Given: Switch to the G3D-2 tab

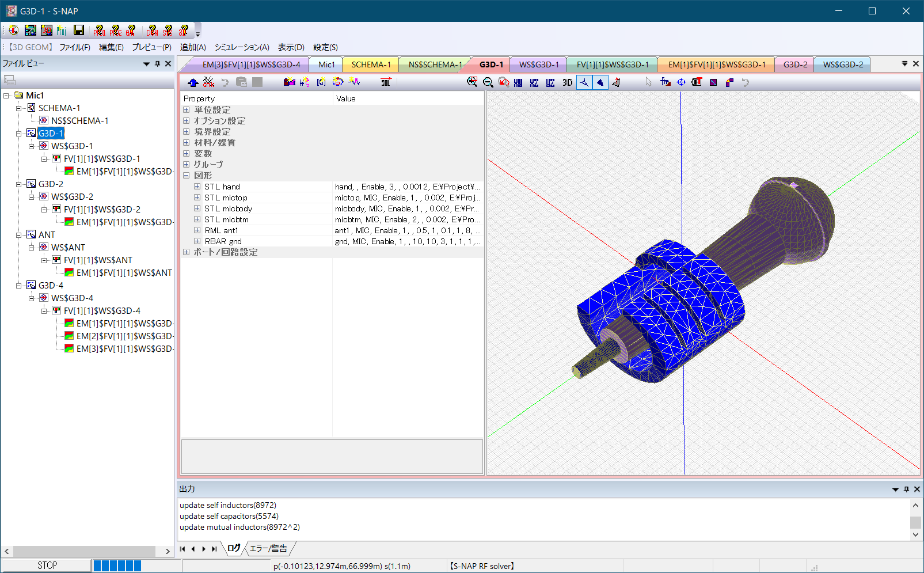Looking at the screenshot, I should [x=795, y=64].
